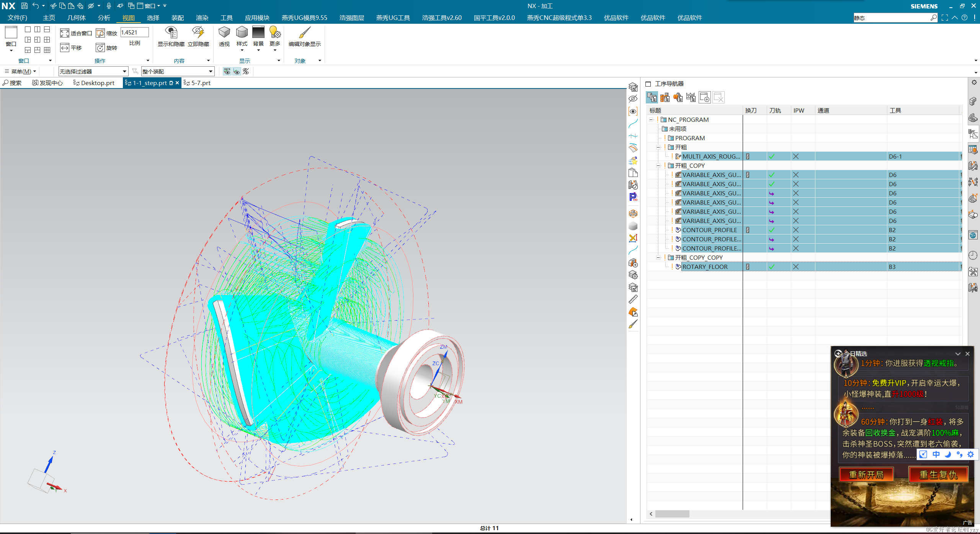Click the blue P post process icon
This screenshot has width=980, height=534.
(633, 197)
